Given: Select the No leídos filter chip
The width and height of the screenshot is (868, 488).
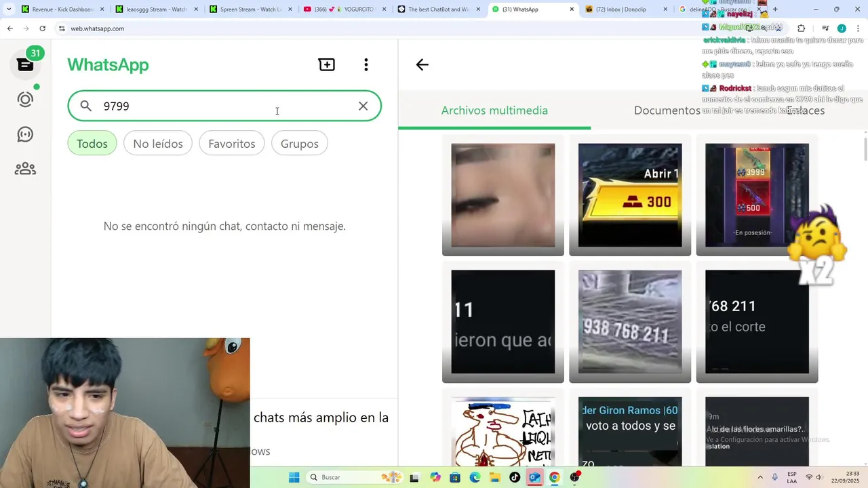Looking at the screenshot, I should 158,144.
